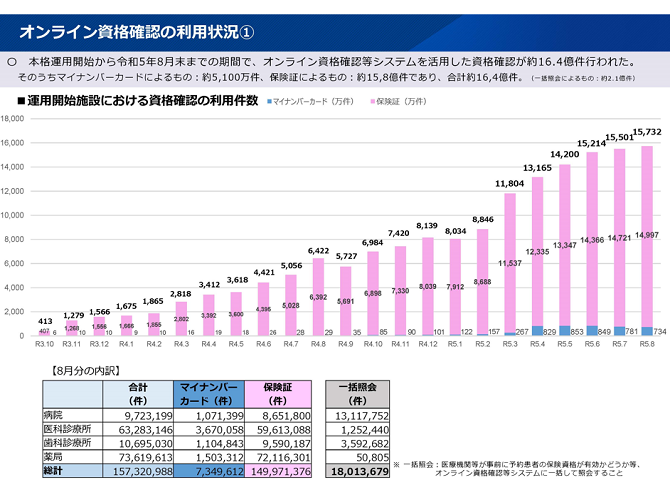Select cell 72,116,301 in 薬局 row
This screenshot has height=500, width=670.
pyautogui.click(x=278, y=457)
